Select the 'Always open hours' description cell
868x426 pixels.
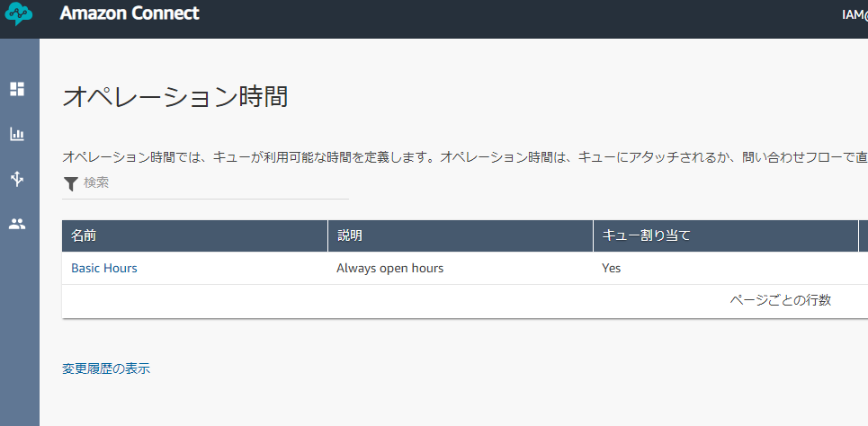(390, 269)
